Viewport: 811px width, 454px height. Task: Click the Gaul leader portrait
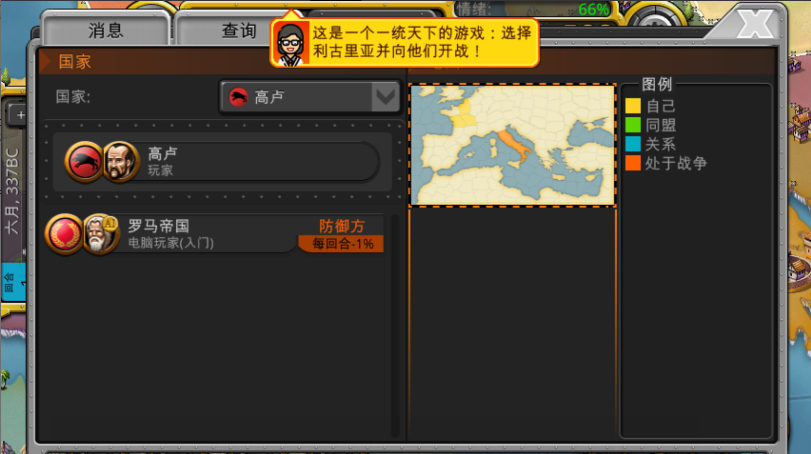(x=120, y=161)
